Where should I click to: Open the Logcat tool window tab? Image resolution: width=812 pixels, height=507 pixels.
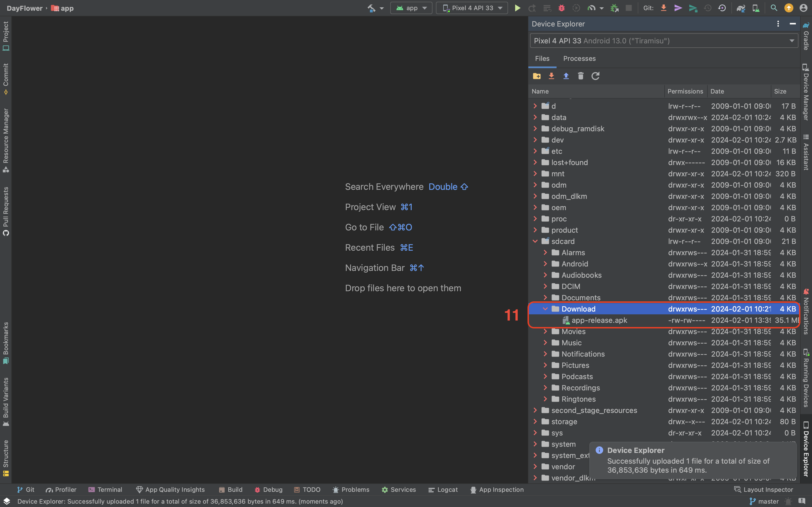[x=443, y=490]
